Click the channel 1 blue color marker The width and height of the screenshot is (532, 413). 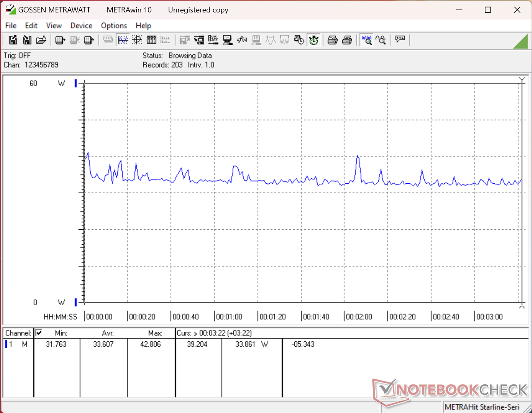click(6, 344)
